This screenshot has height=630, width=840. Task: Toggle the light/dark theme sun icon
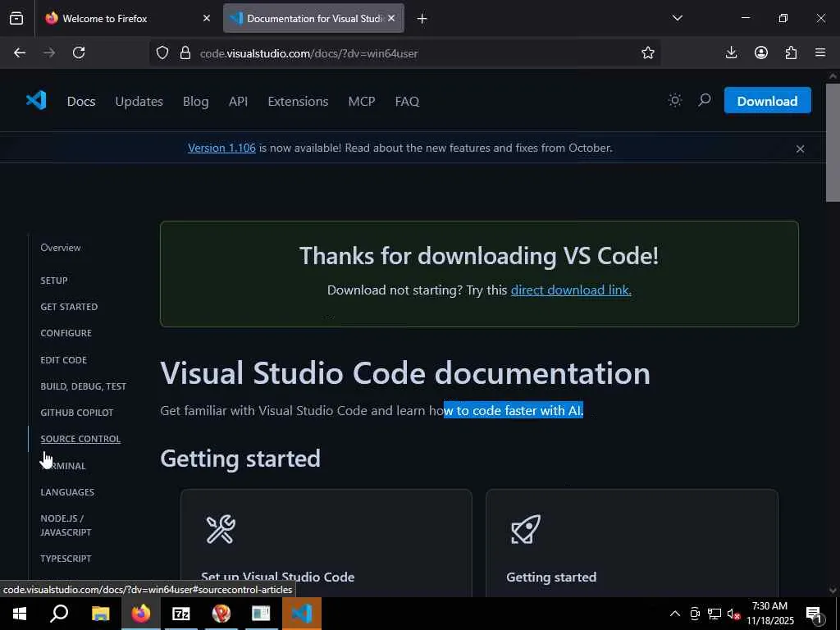[675, 100]
